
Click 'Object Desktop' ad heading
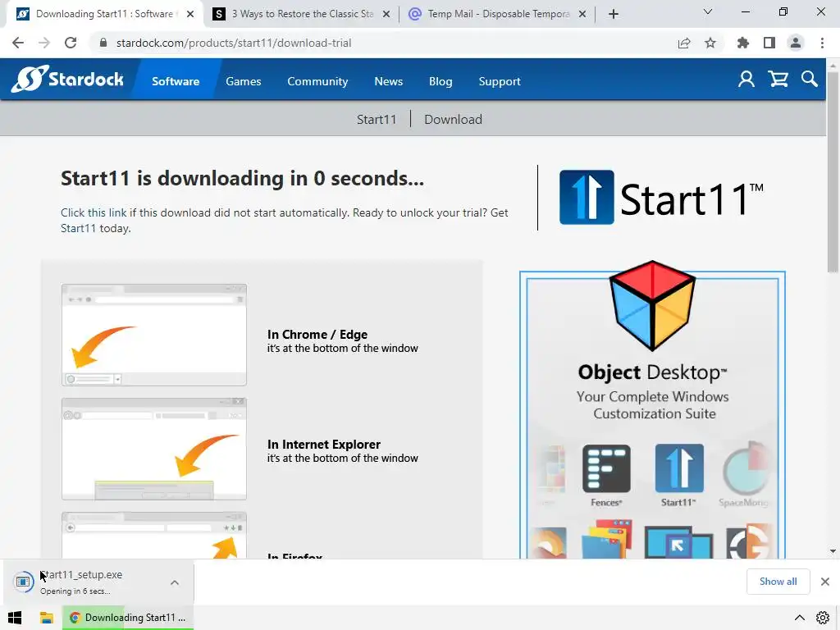652,372
